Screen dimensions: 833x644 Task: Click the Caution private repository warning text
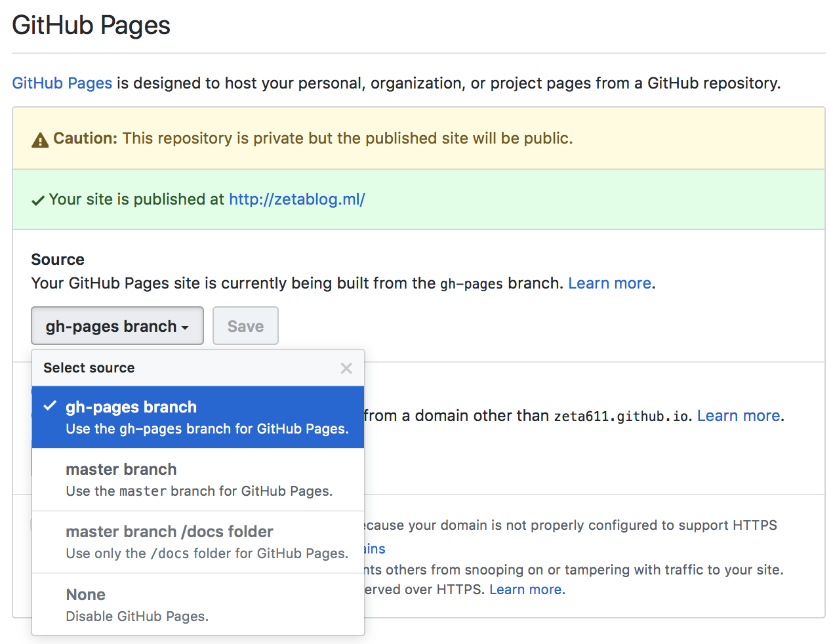[x=313, y=138]
